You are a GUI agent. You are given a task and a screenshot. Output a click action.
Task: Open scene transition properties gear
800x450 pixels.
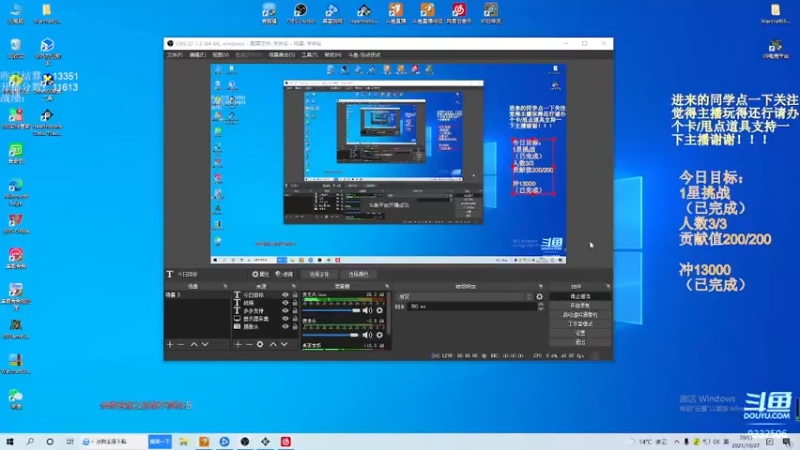coord(539,296)
